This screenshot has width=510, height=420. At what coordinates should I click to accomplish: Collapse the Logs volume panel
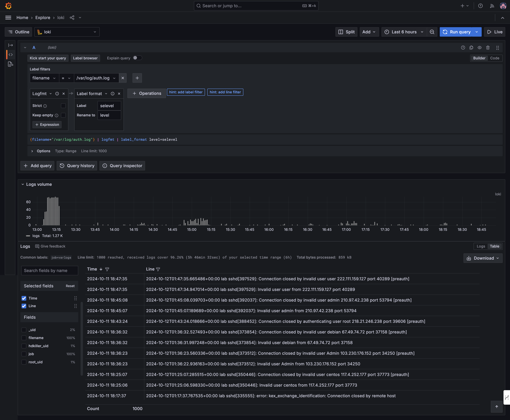click(23, 184)
